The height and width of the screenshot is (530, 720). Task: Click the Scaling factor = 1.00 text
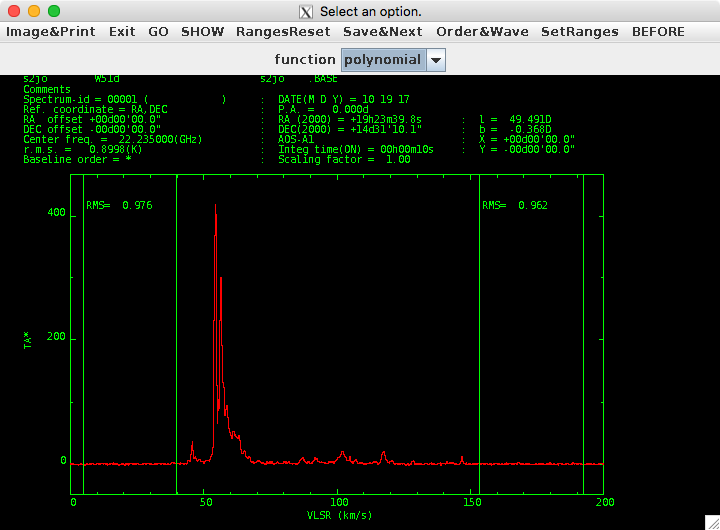[344, 159]
